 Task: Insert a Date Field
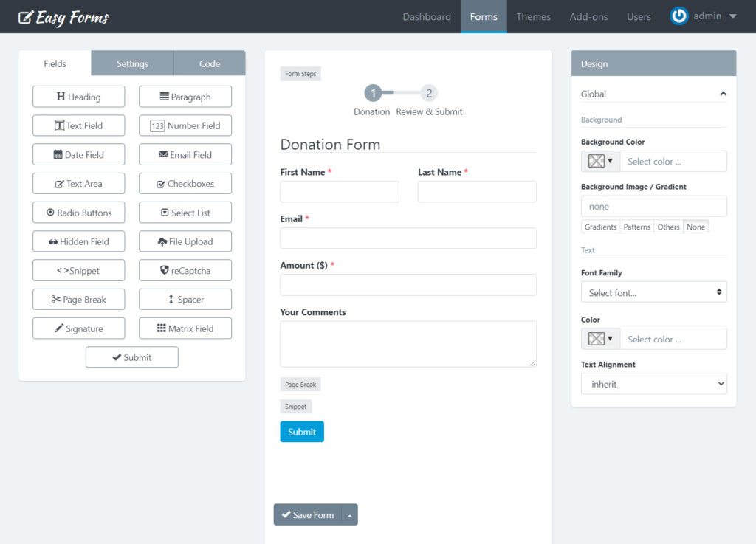(79, 155)
